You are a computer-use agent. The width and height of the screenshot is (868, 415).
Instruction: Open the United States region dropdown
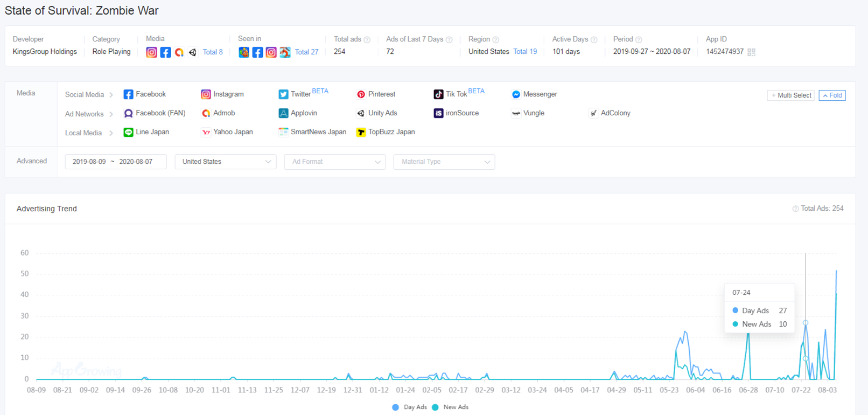point(226,162)
